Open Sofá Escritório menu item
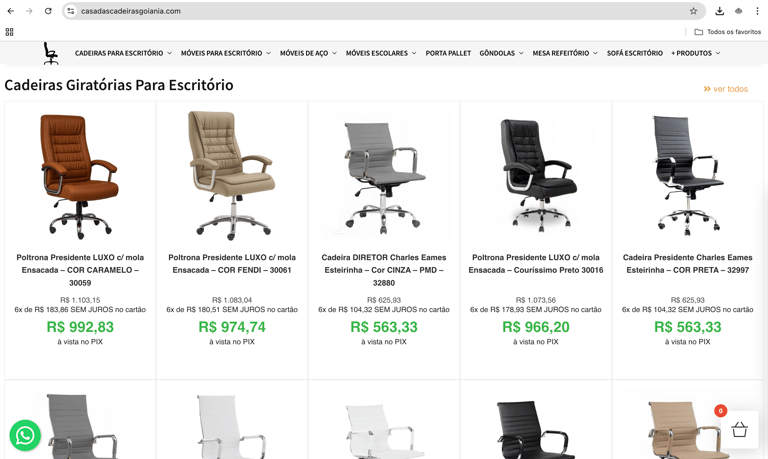 click(635, 53)
